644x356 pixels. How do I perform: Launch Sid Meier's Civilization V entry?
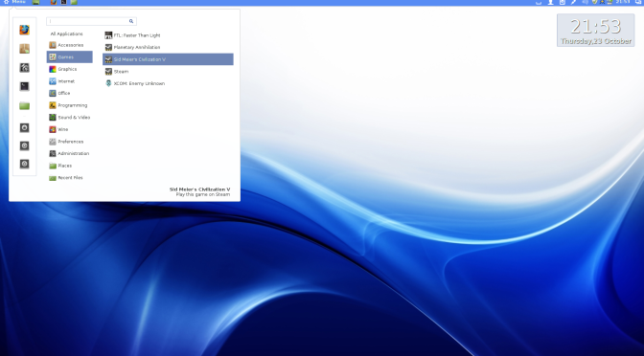[x=168, y=59]
